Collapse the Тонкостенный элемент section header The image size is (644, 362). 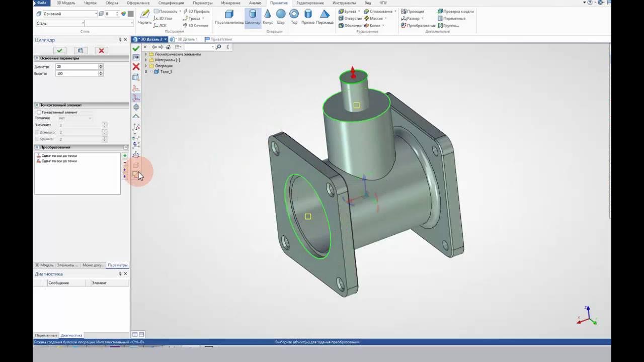pyautogui.click(x=37, y=105)
